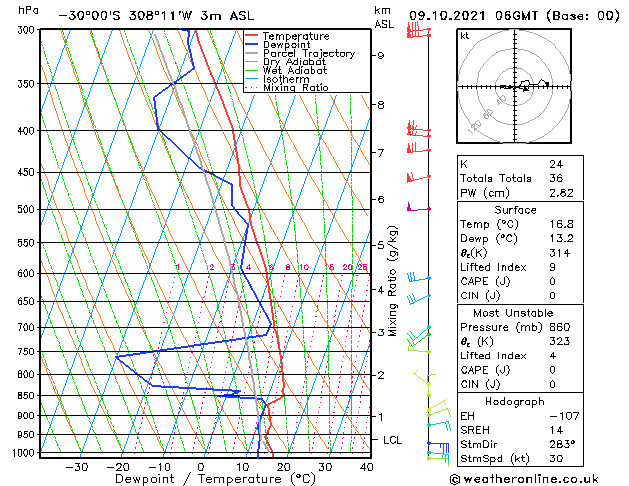Click surface Temp value 16.8
The image size is (629, 486).
click(561, 224)
